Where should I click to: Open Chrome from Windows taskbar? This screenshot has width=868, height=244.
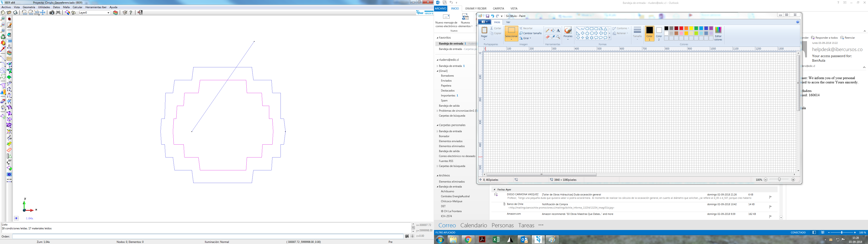coord(468,240)
